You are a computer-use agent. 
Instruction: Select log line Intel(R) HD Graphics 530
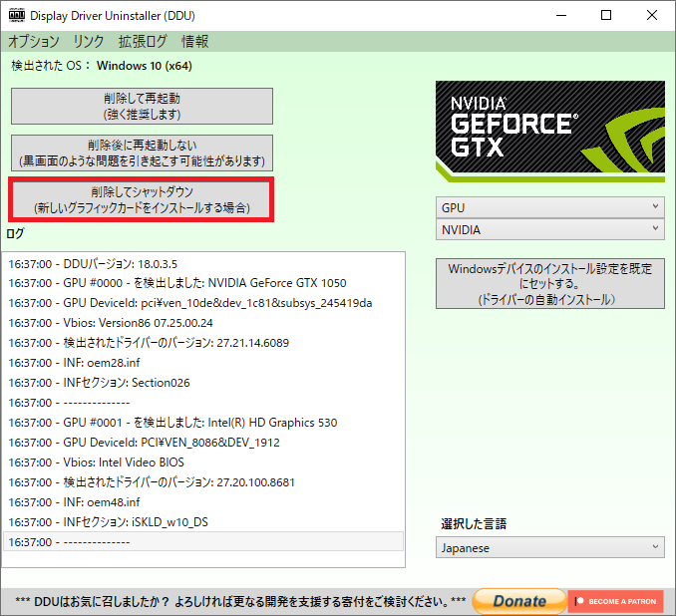point(203,423)
